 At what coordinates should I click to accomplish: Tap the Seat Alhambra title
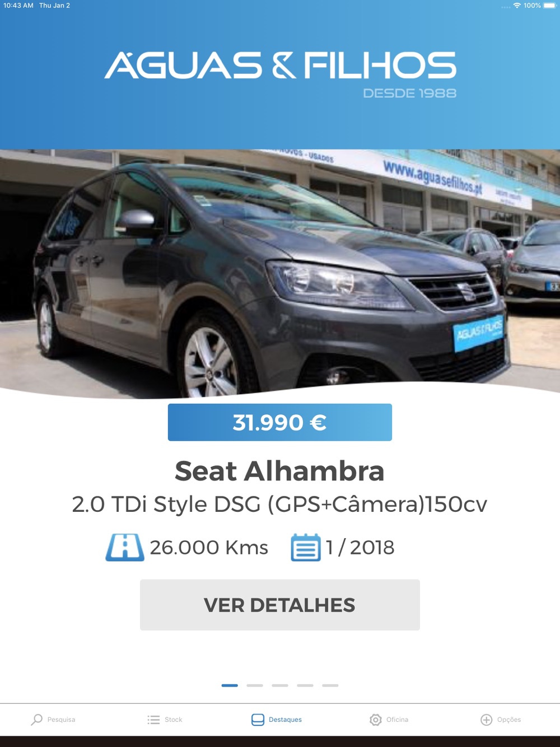coord(280,471)
